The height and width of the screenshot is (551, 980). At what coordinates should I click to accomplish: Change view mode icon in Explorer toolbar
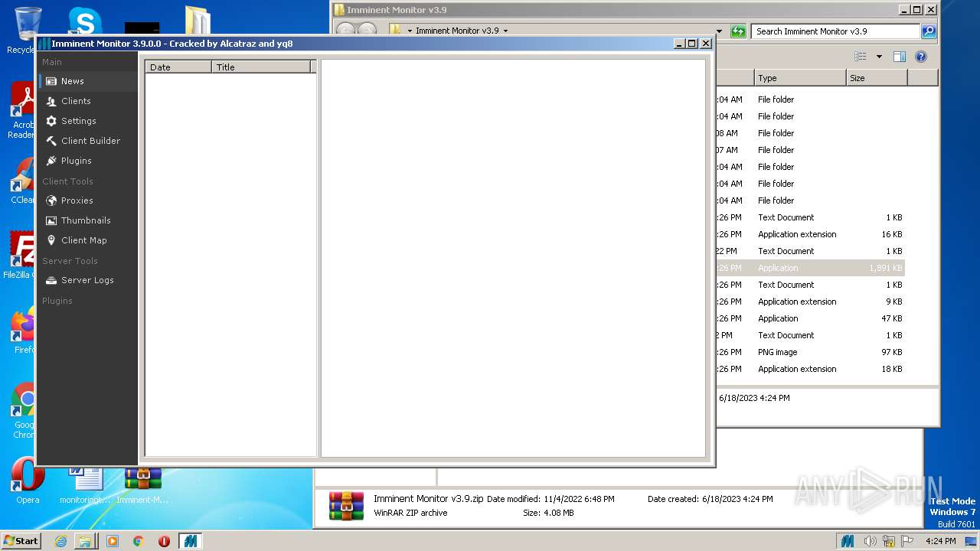pyautogui.click(x=861, y=57)
